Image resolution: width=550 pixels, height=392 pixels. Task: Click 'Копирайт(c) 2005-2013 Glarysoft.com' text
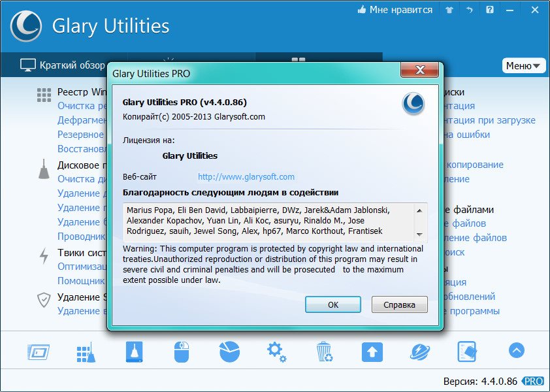pos(194,116)
